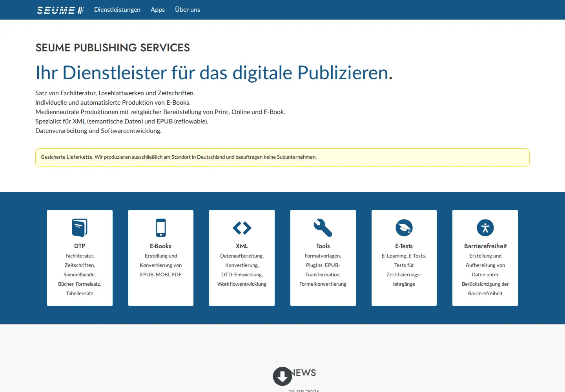This screenshot has height=392, width=565.
Task: Click the Barrierefreiheit accessibility icon
Action: pyautogui.click(x=485, y=228)
